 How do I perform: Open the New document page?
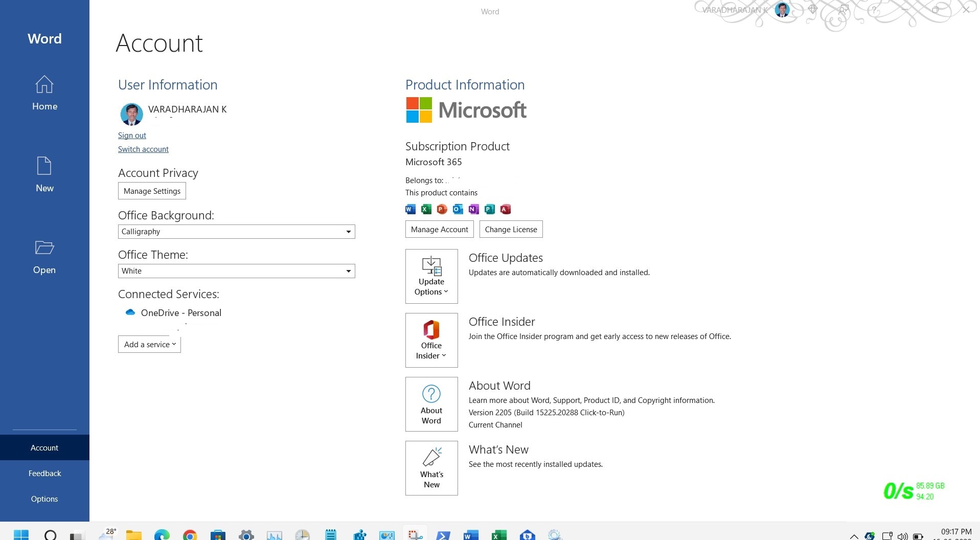click(x=44, y=175)
